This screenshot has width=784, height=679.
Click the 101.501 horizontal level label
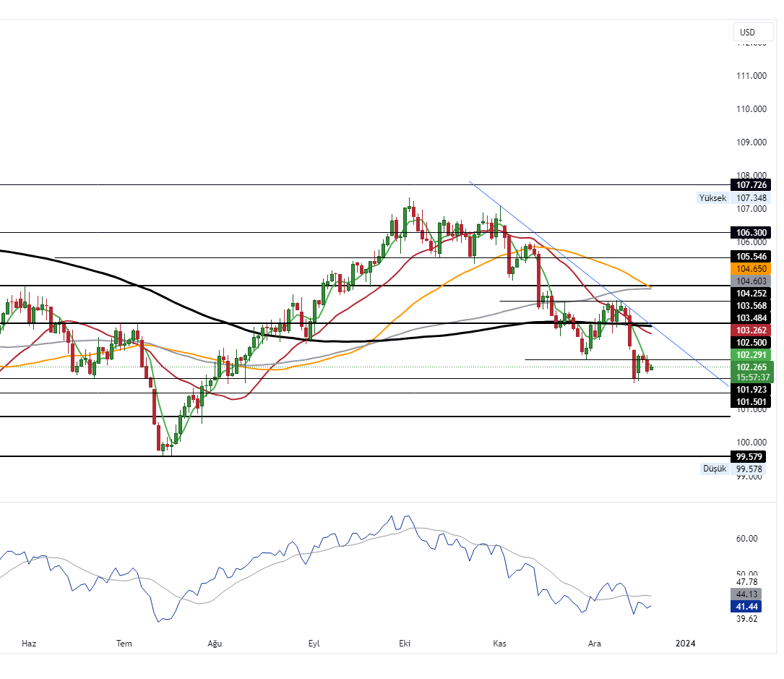tap(751, 401)
